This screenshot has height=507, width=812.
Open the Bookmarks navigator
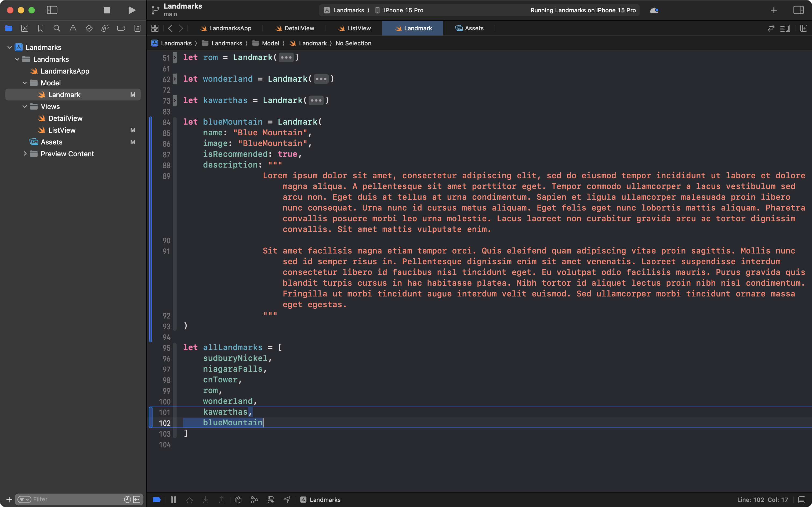41,28
